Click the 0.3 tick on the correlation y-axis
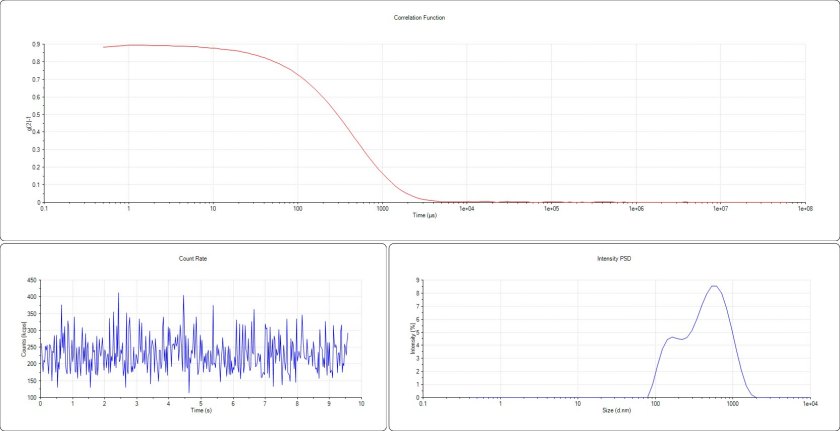 tap(35, 149)
